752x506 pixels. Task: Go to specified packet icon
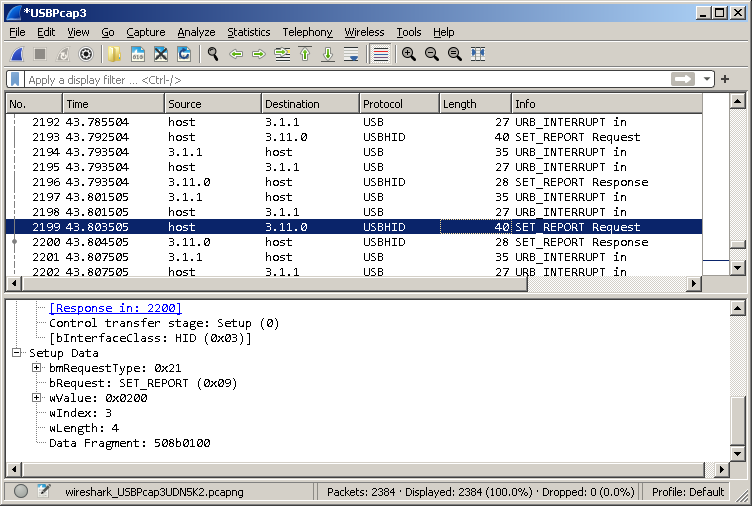(x=282, y=54)
